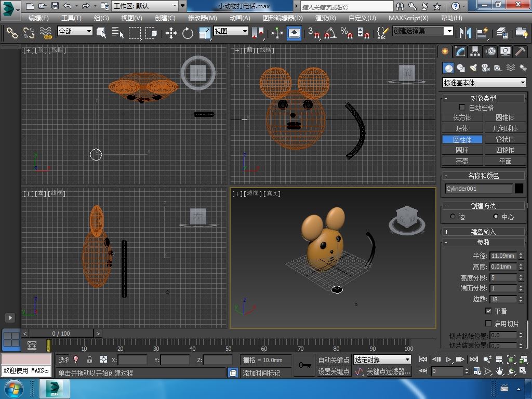Viewport: 532px width, 399px height.
Task: Click the 管状体 object button
Action: (505, 139)
